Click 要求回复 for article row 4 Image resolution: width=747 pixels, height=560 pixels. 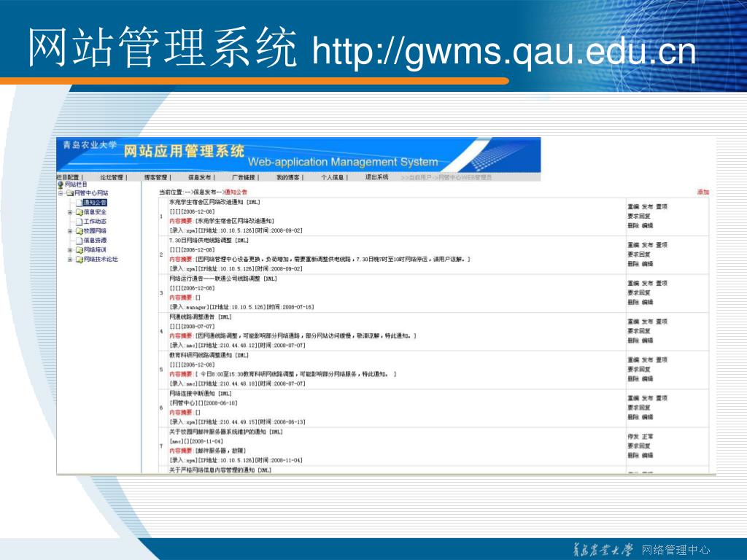pyautogui.click(x=639, y=331)
